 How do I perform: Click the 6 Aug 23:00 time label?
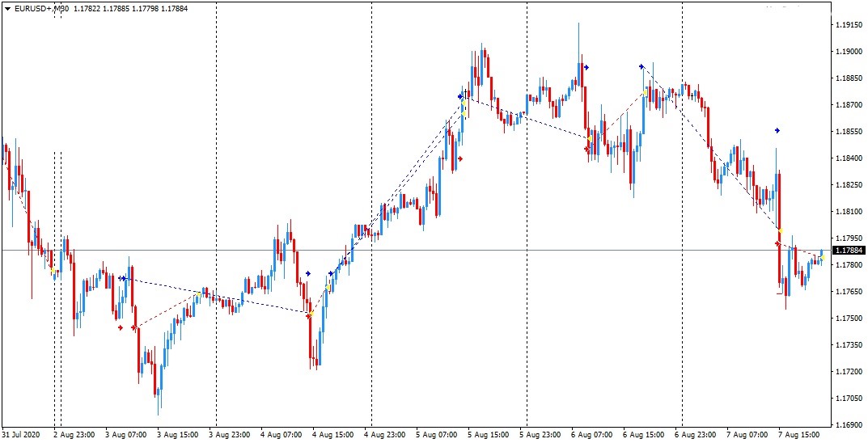click(x=695, y=435)
